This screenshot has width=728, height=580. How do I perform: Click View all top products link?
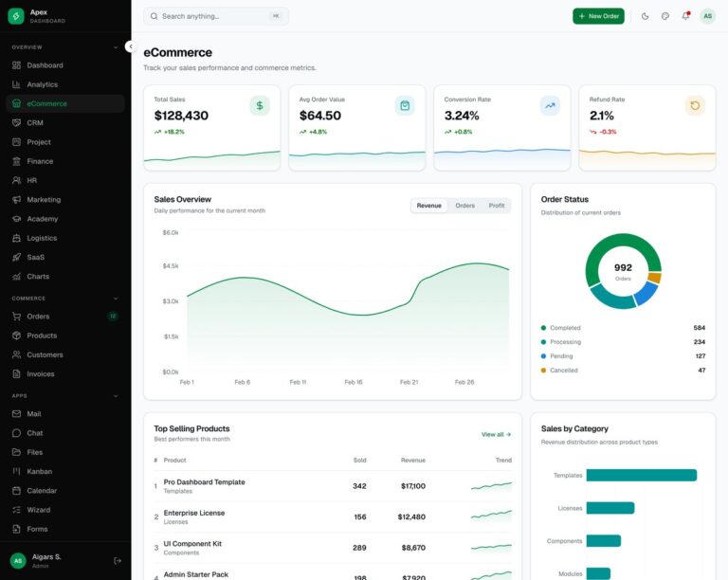[496, 434]
